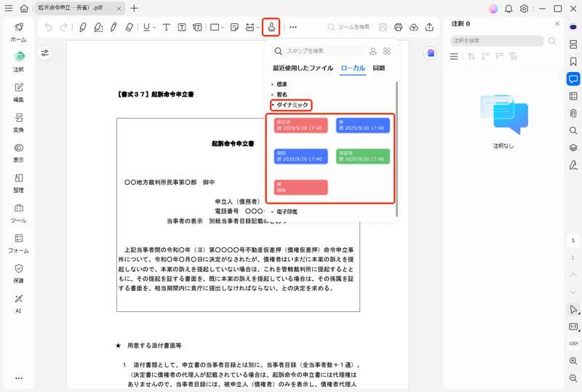This screenshot has height=392, width=582.
Task: Click the zoom in button
Action: point(573,360)
